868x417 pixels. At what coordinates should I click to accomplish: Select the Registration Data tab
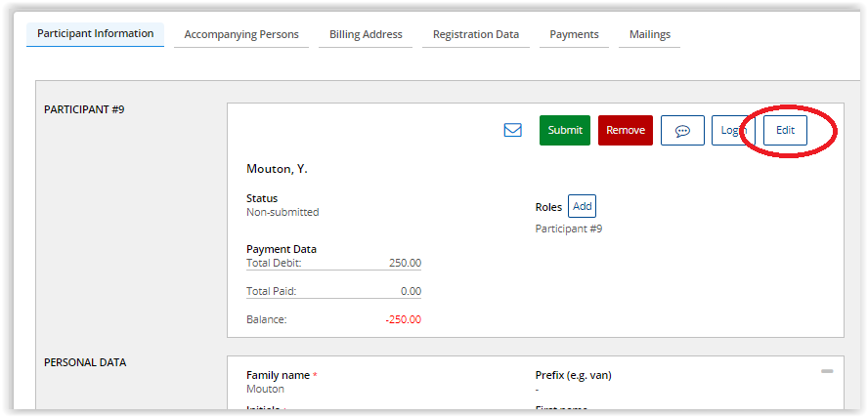(476, 35)
